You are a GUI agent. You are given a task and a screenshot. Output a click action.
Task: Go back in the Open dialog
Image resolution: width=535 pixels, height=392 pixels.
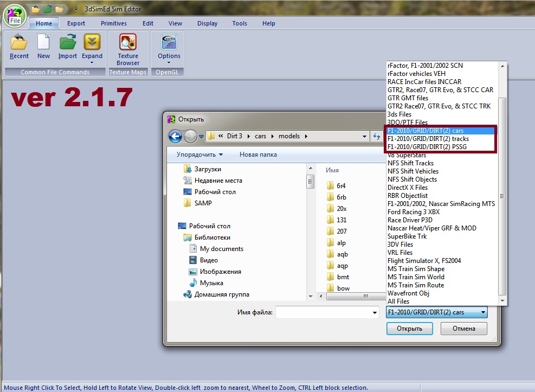click(x=176, y=137)
